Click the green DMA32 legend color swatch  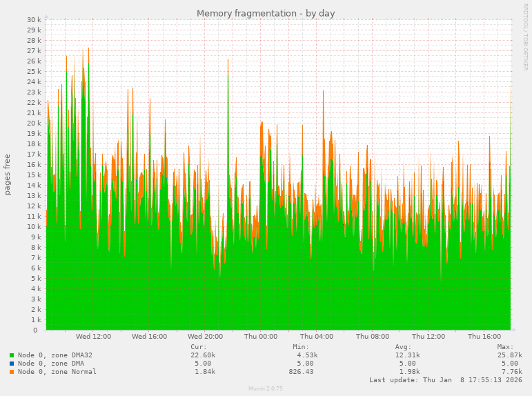(x=12, y=355)
